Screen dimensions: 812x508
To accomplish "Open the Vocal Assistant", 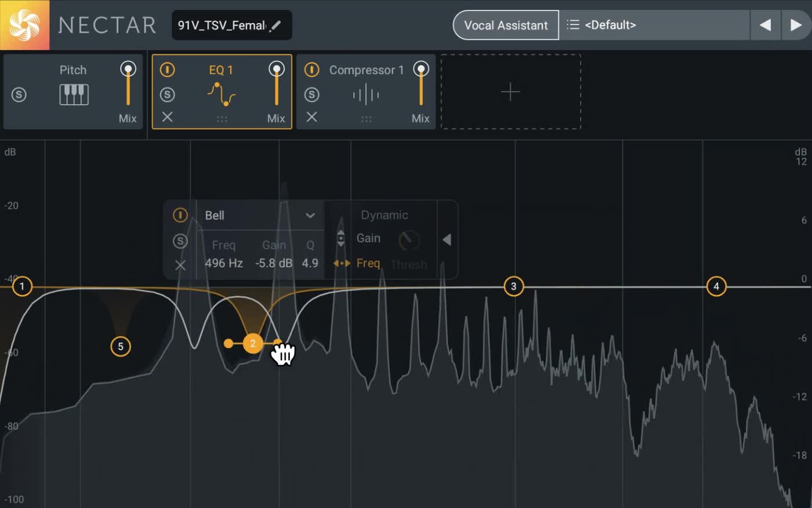I will click(x=506, y=25).
